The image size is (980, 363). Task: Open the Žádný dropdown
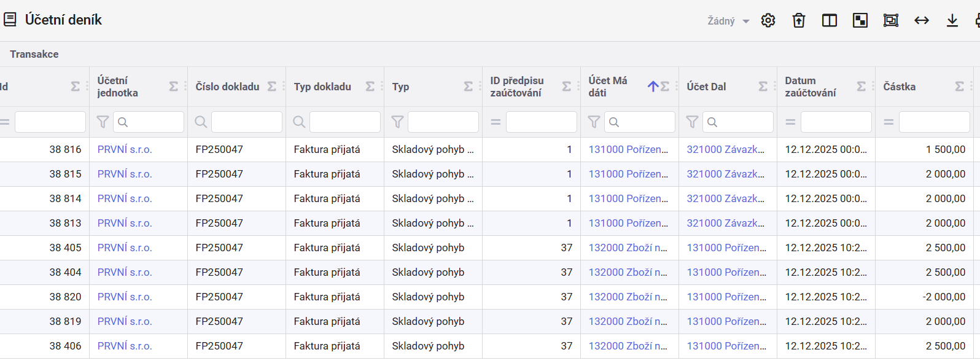[x=728, y=21]
